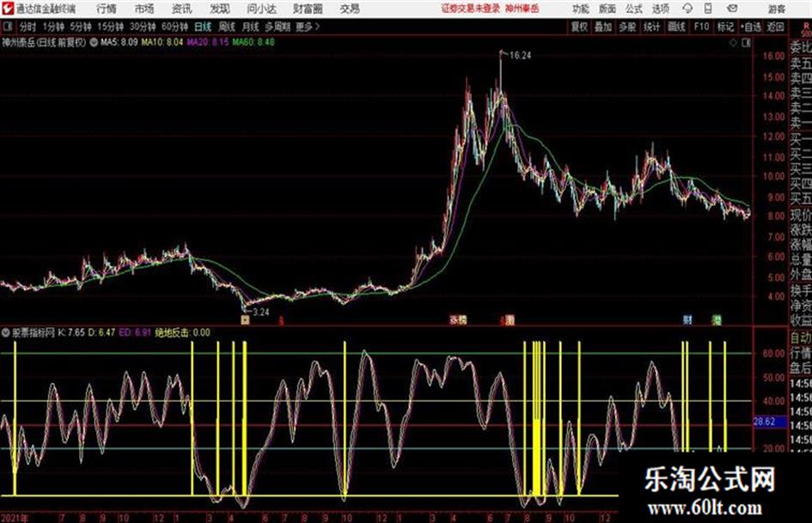The height and width of the screenshot is (523, 812).
Task: Click 证券交易未登录 login notice
Action: (471, 9)
